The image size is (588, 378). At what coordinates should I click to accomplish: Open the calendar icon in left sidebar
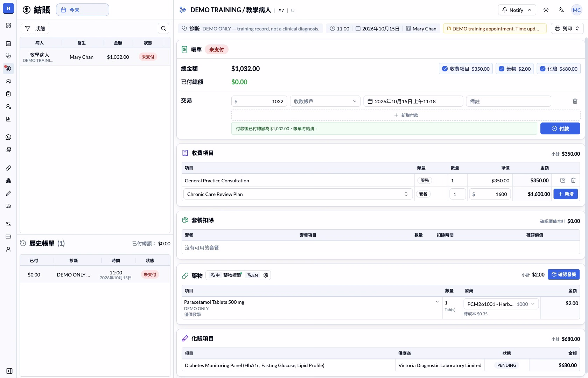tap(8, 43)
